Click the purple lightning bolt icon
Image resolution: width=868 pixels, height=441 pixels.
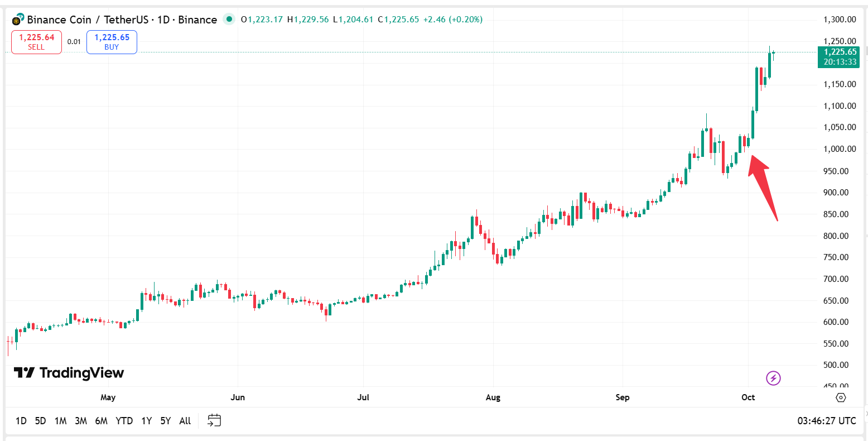[773, 378]
